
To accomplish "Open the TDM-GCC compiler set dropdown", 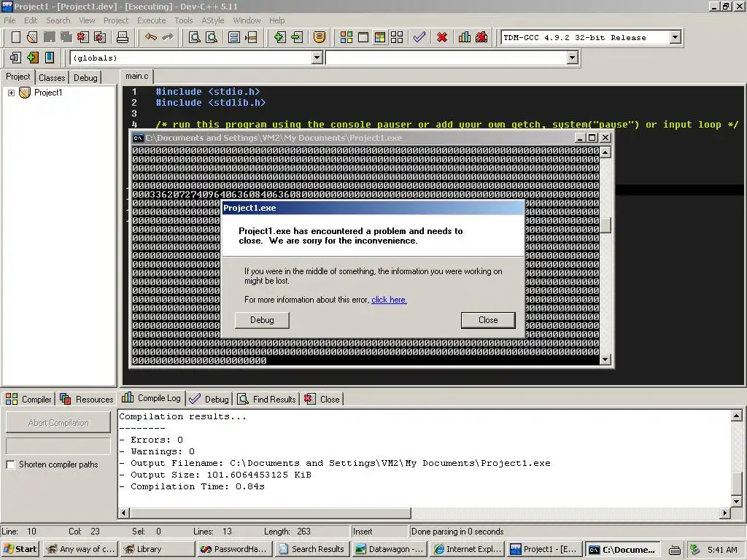I will click(675, 37).
